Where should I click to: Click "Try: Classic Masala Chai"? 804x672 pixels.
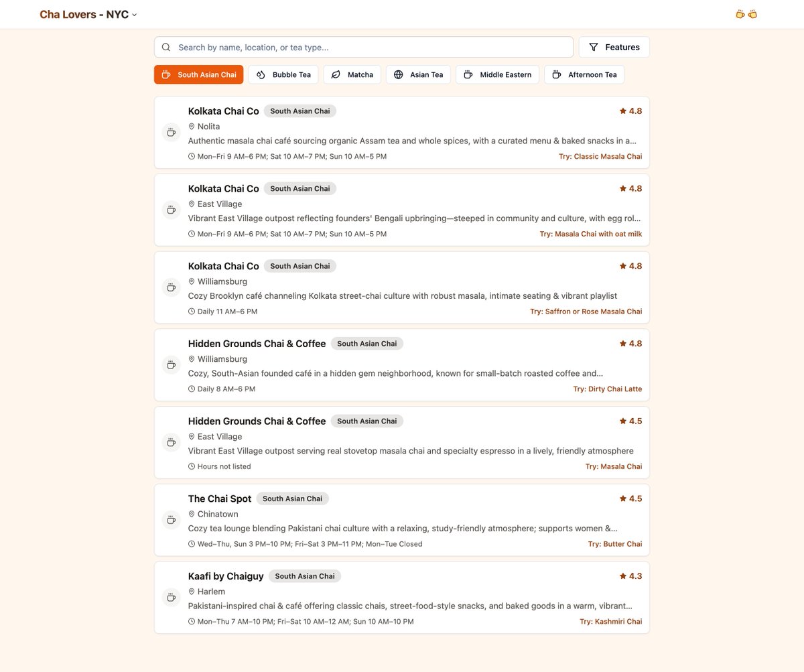click(600, 156)
